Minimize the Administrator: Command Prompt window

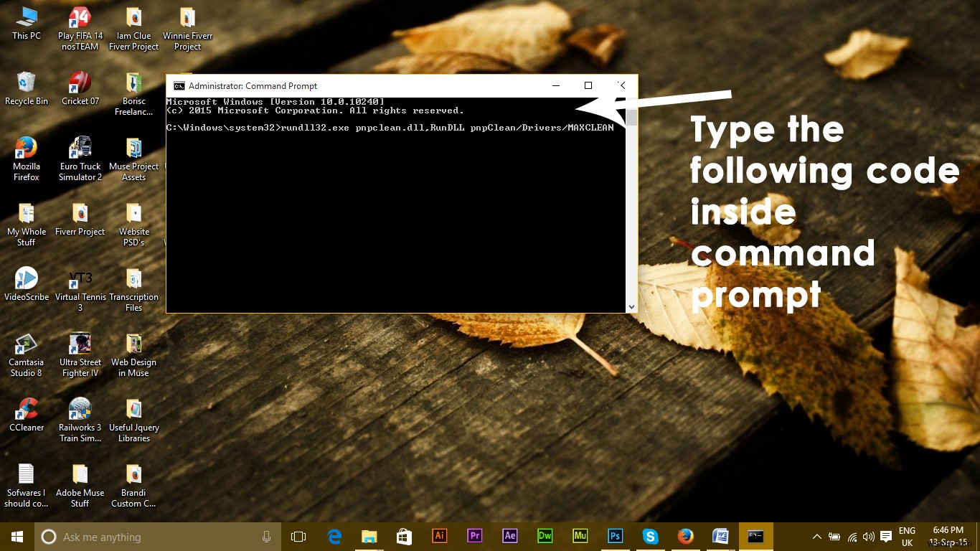(555, 85)
